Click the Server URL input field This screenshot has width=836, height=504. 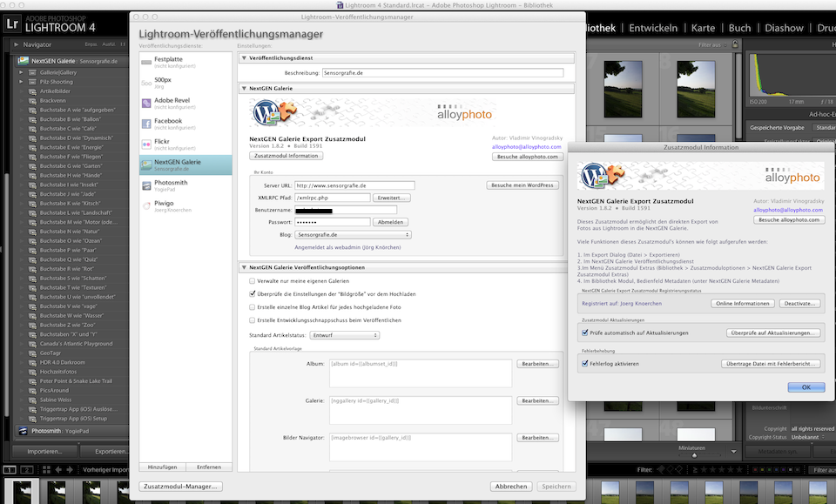click(354, 185)
